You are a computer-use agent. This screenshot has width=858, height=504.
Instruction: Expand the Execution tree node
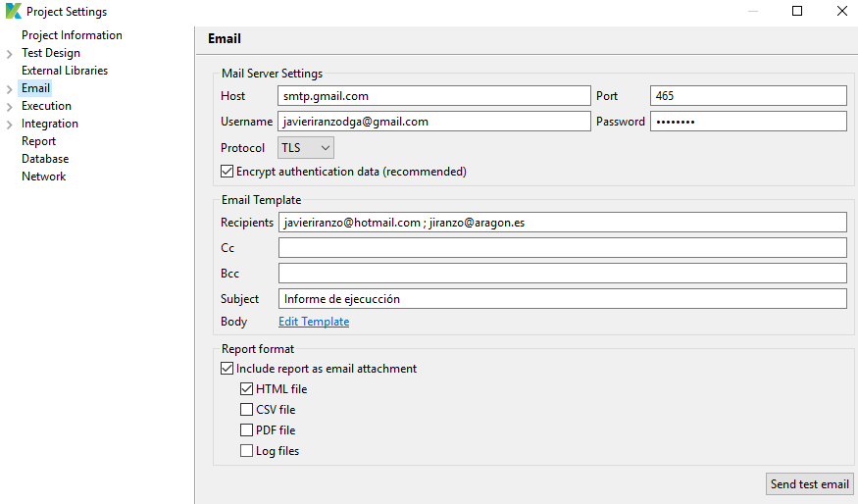click(10, 107)
